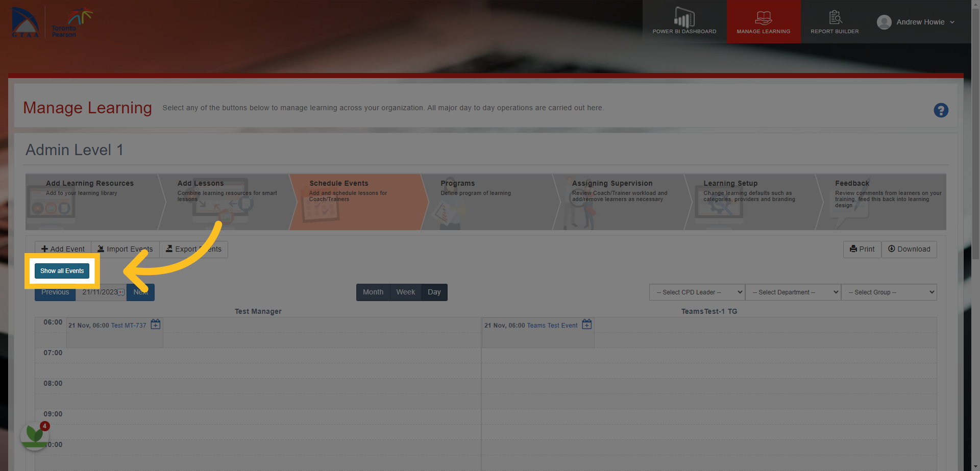This screenshot has width=980, height=471.
Task: Switch calendar to Month view
Action: 373,292
